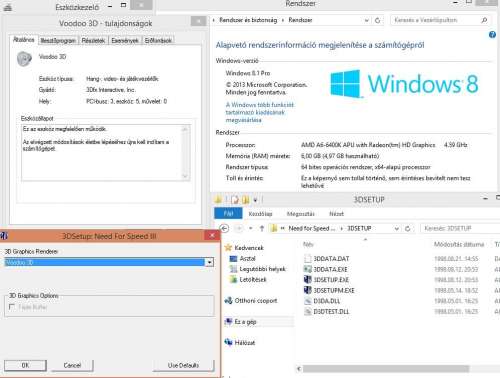
Task: Go back in 3DSETUP Explorer window
Action: tap(225, 228)
